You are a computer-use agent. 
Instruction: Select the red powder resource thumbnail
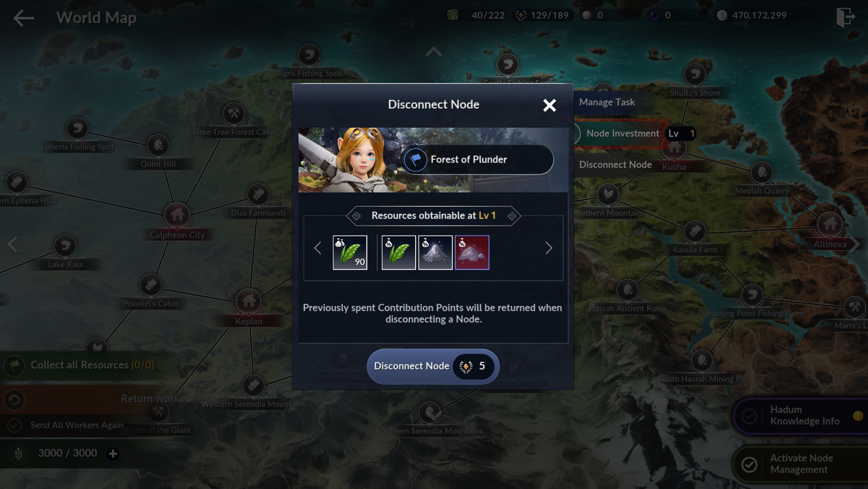point(472,253)
